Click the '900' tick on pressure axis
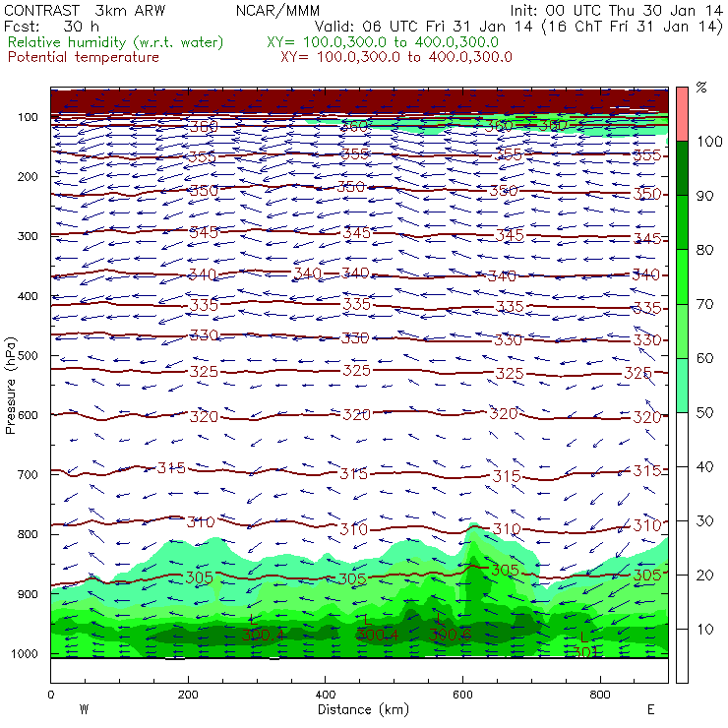The width and height of the screenshot is (728, 728). coord(28,594)
